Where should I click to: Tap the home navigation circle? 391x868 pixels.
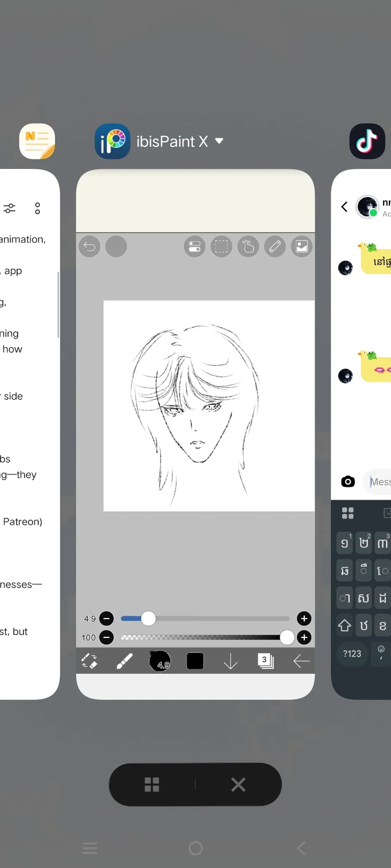point(195,848)
